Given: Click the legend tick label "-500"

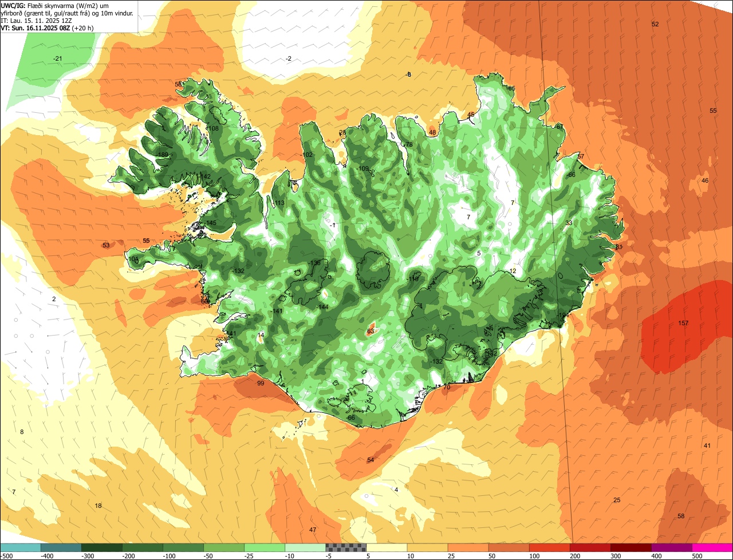Looking at the screenshot, I should [x=7, y=556].
